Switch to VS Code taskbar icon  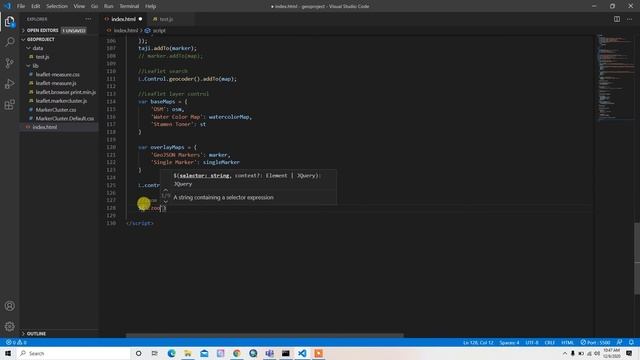pos(302,353)
